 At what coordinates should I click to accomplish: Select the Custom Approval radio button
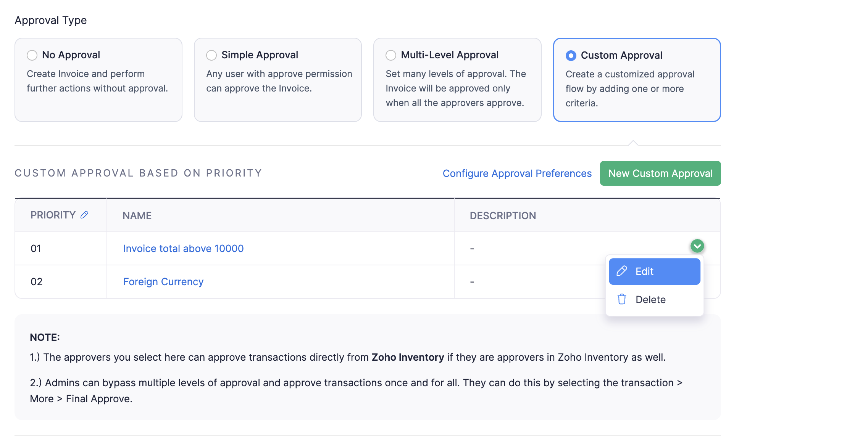point(571,56)
